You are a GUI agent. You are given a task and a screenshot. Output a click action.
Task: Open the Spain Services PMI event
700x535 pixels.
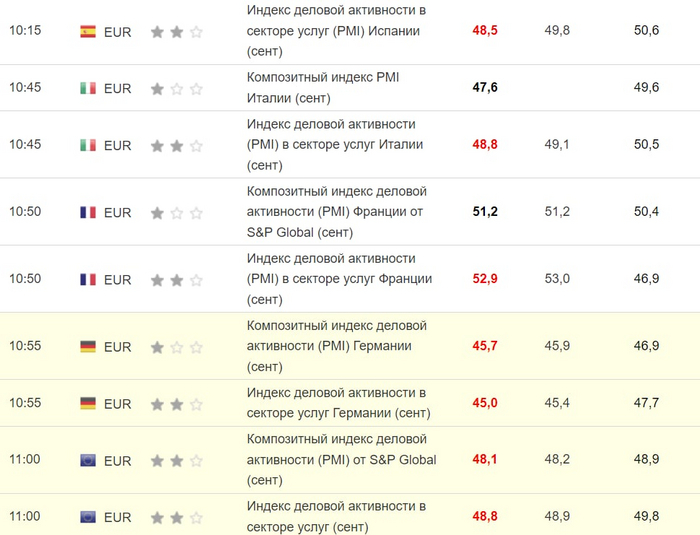(336, 31)
